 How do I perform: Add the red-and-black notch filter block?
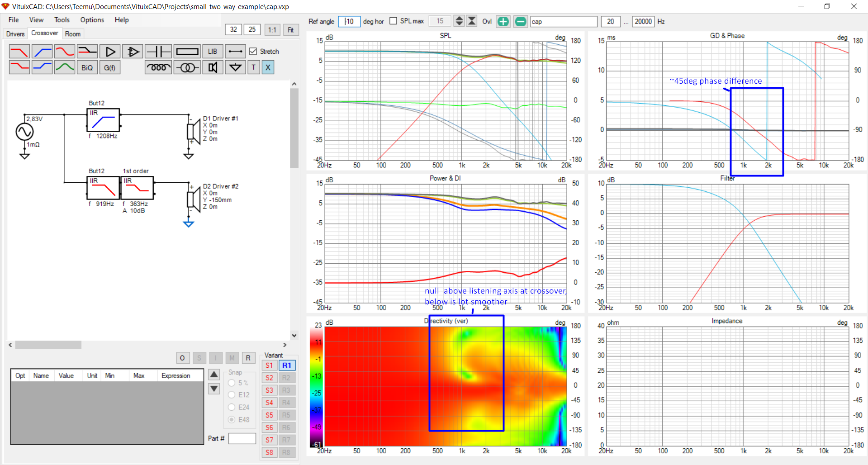(87, 52)
